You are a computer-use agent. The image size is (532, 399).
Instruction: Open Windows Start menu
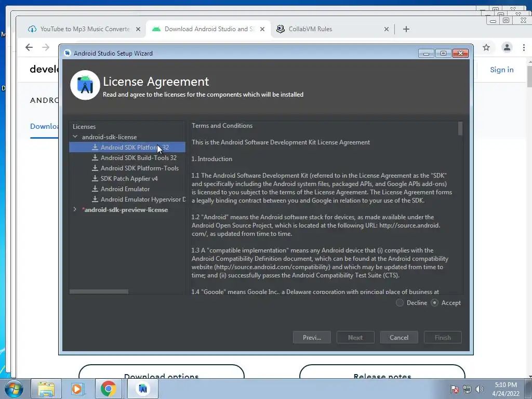point(14,389)
